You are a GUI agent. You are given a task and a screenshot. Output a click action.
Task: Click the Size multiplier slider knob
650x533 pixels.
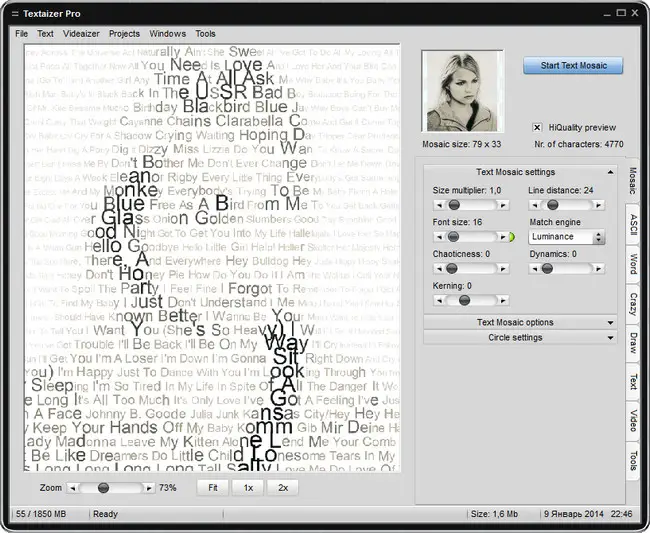(x=454, y=205)
